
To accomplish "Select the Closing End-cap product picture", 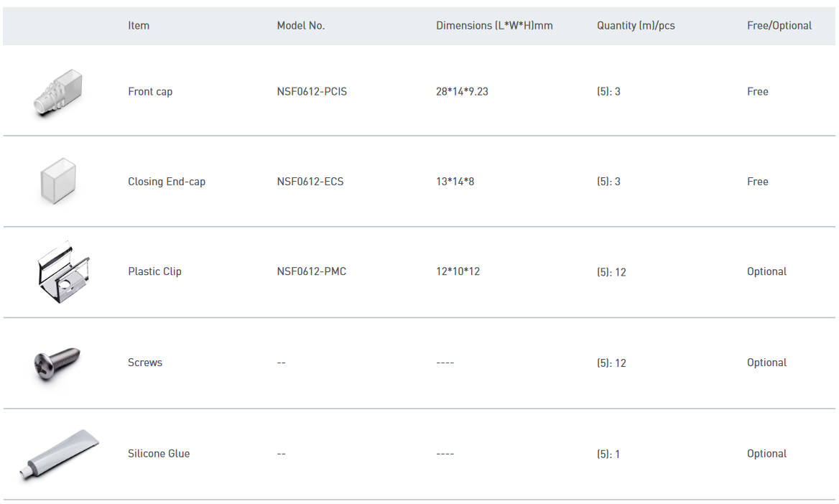I will pyautogui.click(x=57, y=182).
